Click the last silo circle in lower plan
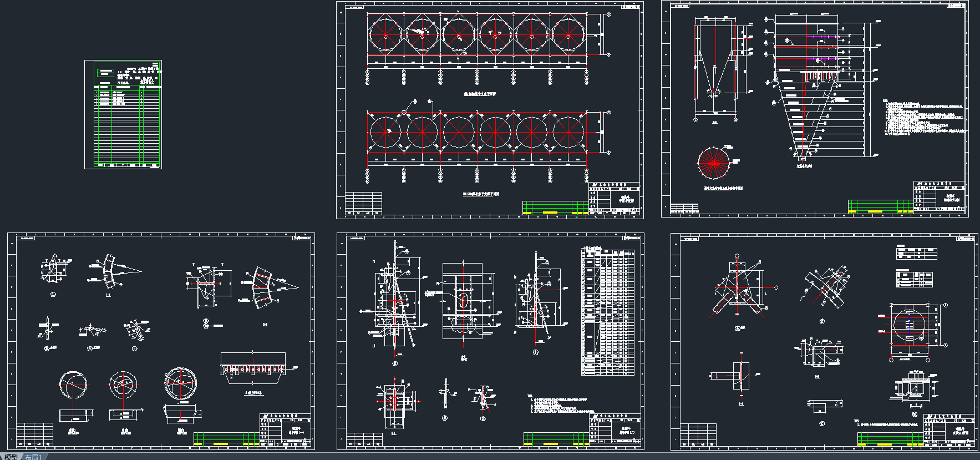980x460 pixels. [x=568, y=133]
